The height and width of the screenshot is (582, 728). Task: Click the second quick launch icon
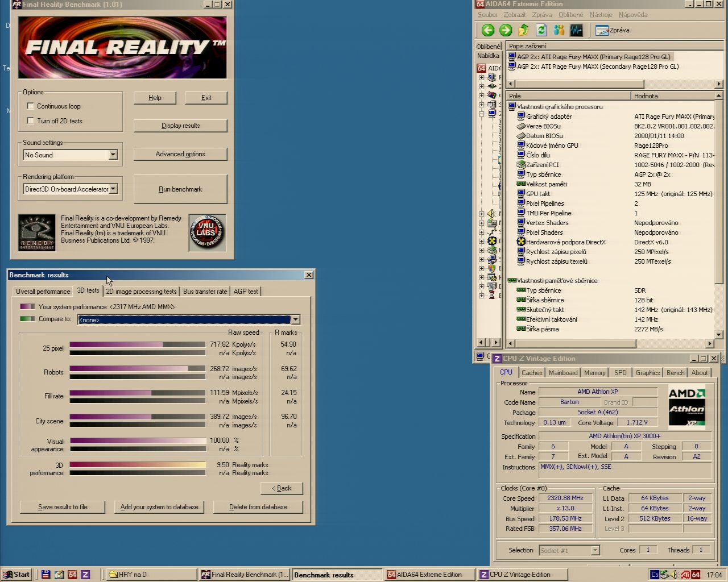(59, 575)
